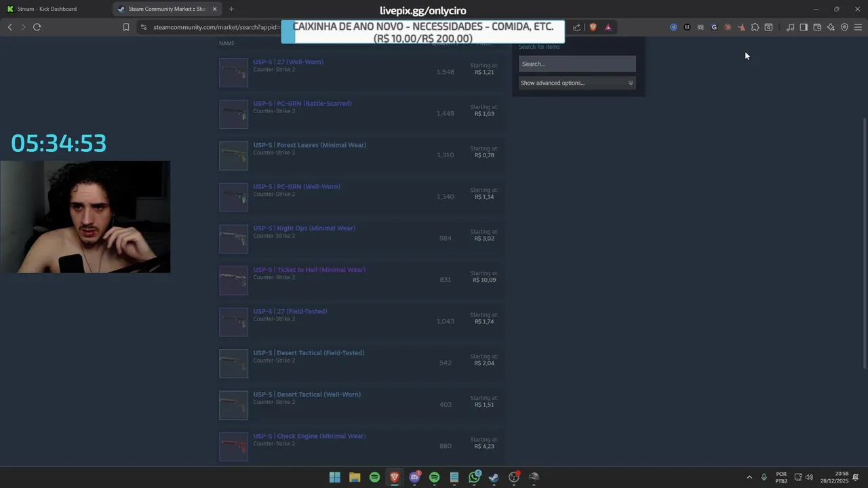The width and height of the screenshot is (868, 488).
Task: Open USP-S | Ticket to Hell listing
Action: click(309, 270)
